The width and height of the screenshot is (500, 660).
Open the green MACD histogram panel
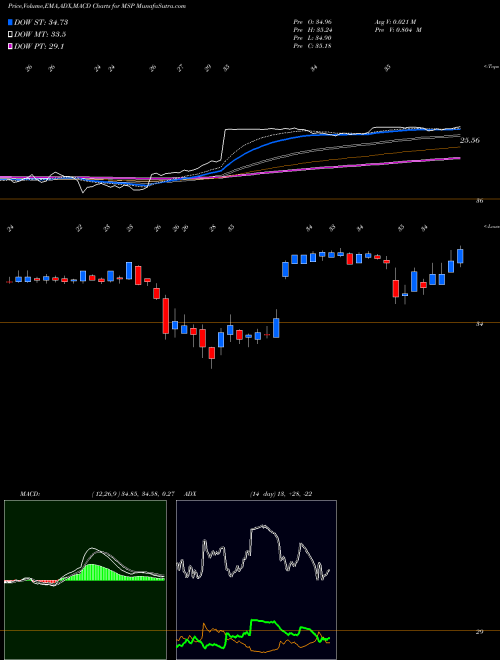pyautogui.click(x=85, y=580)
